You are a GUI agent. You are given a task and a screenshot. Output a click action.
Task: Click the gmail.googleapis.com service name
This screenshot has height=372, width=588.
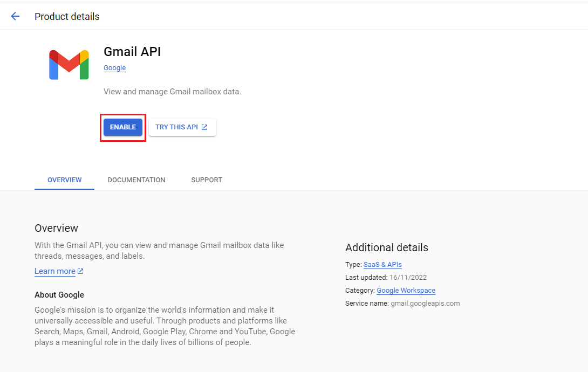coord(425,304)
